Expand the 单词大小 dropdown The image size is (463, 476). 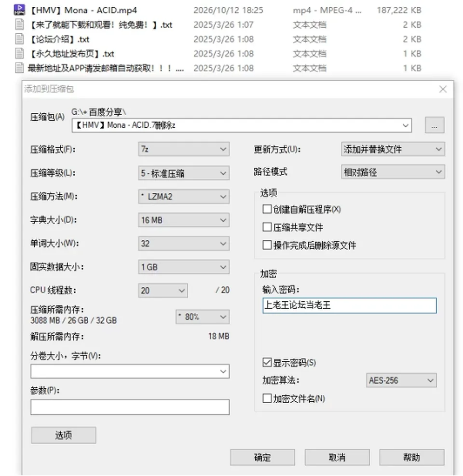[x=184, y=244]
